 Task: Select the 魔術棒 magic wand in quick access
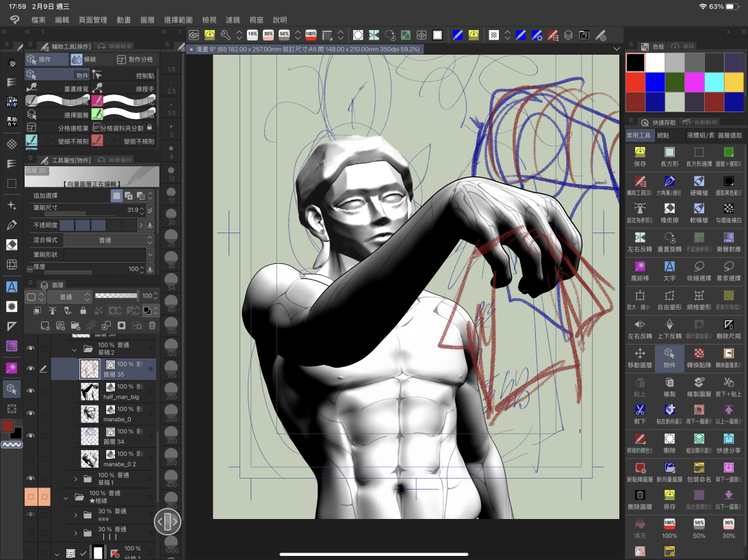(640, 267)
